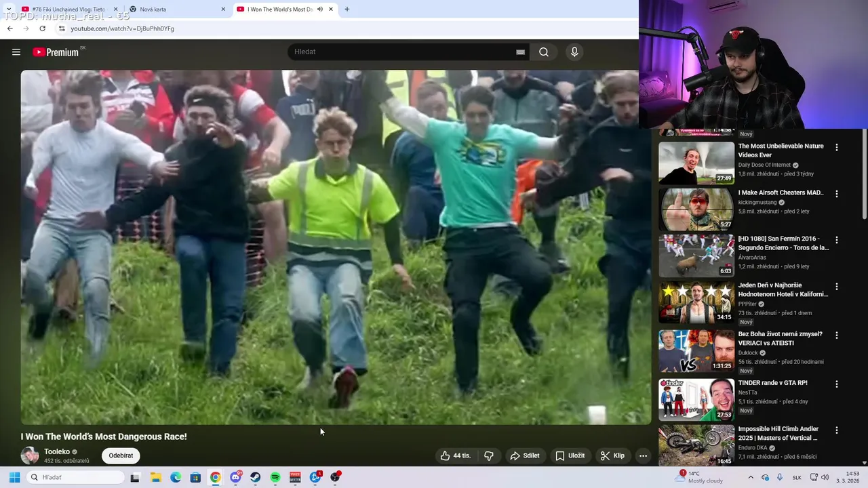Show hidden system tray icons chevron

751,477
